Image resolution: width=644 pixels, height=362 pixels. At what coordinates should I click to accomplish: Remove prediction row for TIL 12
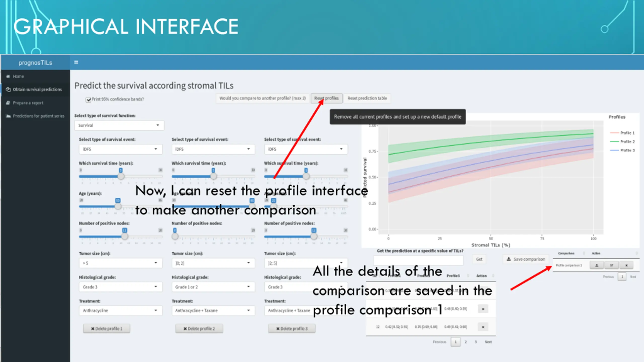(x=483, y=327)
